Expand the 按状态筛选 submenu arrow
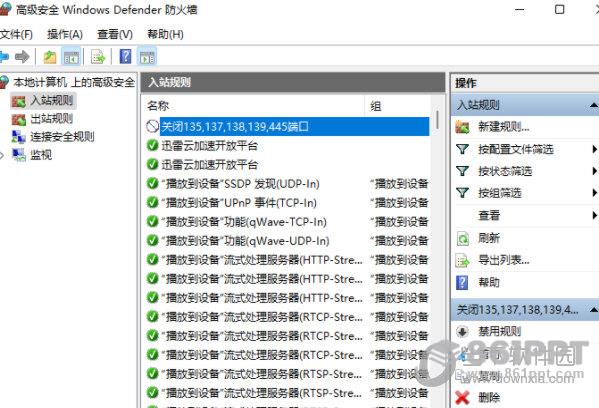 pyautogui.click(x=594, y=171)
